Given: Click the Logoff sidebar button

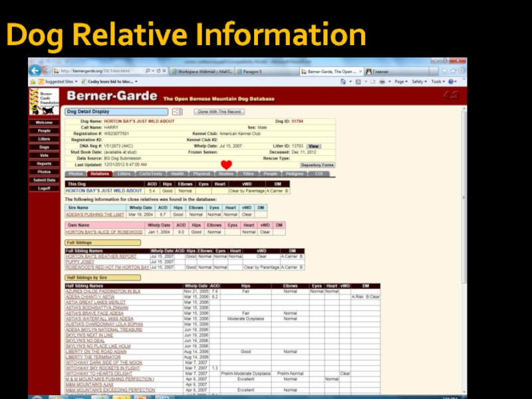Looking at the screenshot, I should [x=44, y=188].
